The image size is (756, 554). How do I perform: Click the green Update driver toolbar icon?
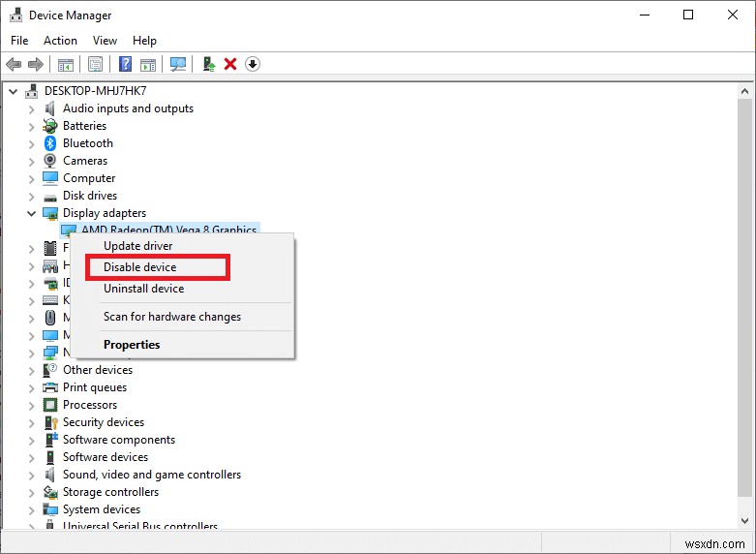click(x=208, y=64)
